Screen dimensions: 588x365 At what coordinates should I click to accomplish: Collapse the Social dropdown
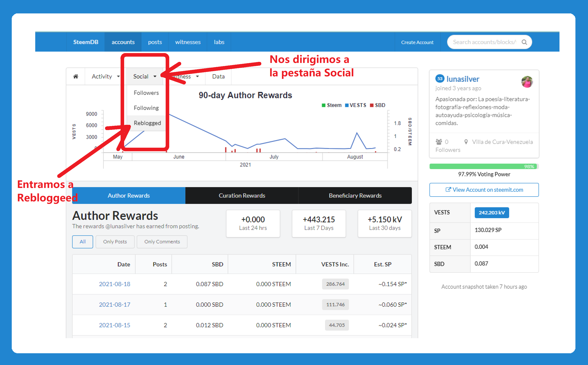coord(145,77)
